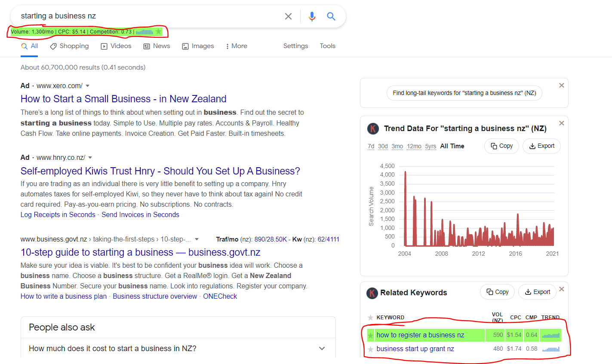Open 'How to Start a Small Business - in New Zealand' ad

(x=123, y=99)
